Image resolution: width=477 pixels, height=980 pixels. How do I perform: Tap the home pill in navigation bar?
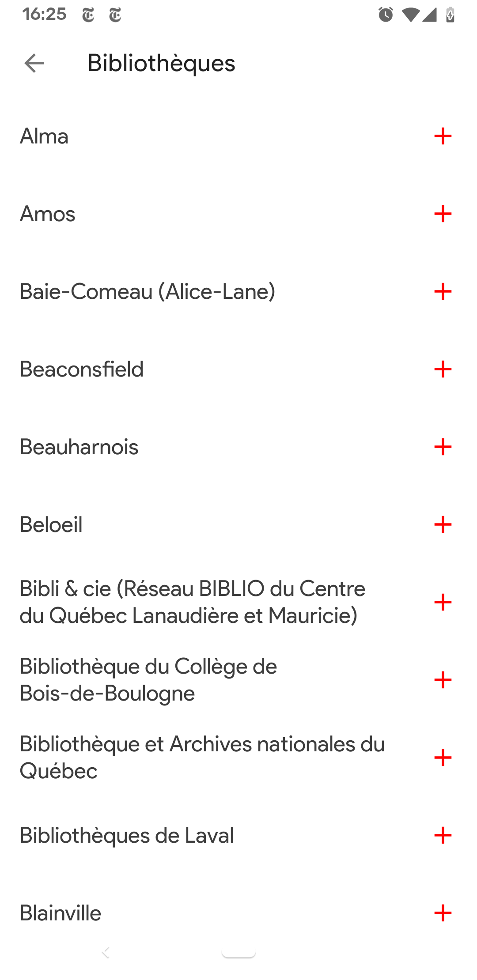coord(238,953)
